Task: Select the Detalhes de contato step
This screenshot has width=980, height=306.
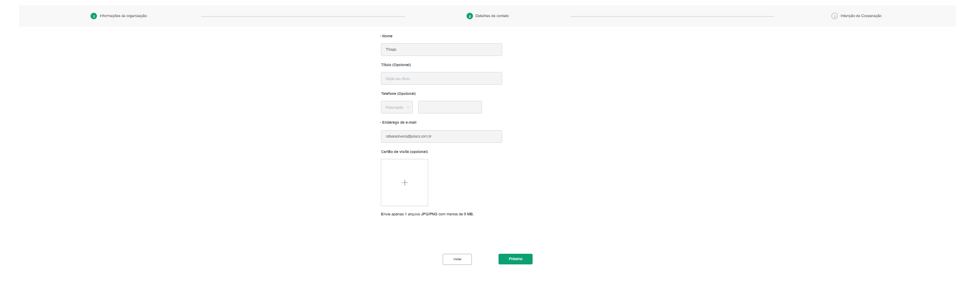Action: coord(492,16)
